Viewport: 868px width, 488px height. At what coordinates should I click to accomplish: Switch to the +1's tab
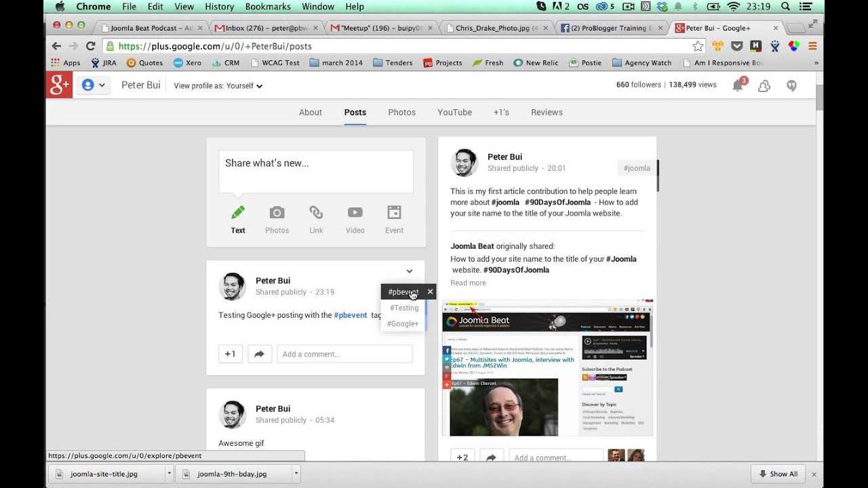(501, 113)
